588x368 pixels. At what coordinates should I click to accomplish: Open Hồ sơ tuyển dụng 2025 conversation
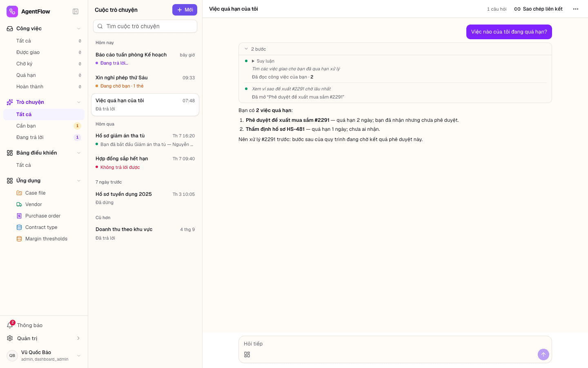(x=145, y=198)
